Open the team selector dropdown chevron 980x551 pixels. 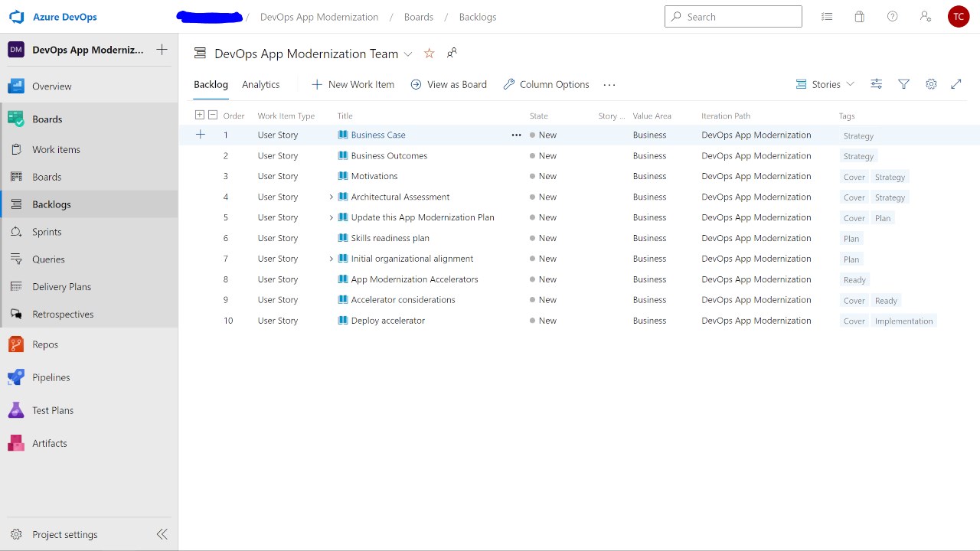[408, 54]
